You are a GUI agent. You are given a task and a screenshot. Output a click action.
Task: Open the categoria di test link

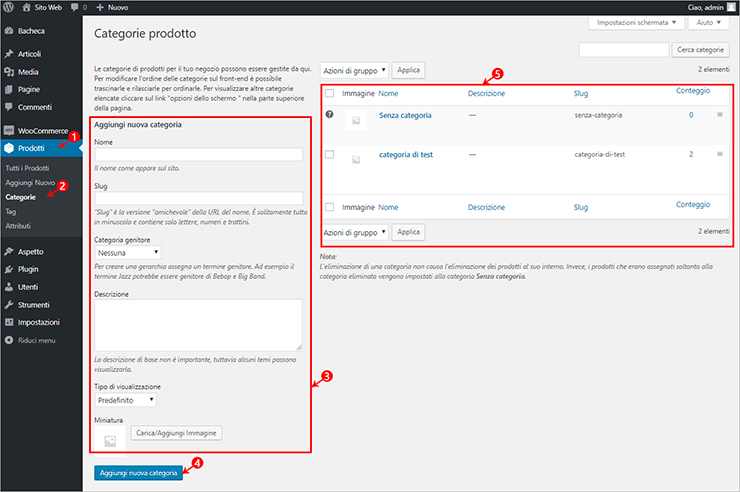[x=406, y=155]
